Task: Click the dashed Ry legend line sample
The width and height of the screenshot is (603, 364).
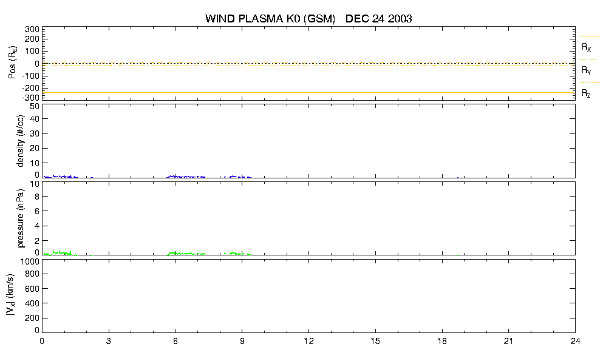Action: point(590,59)
